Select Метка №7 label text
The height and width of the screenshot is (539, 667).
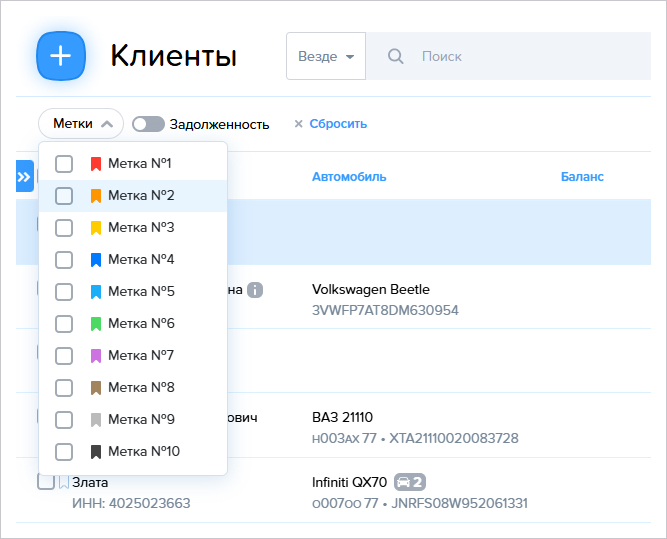pyautogui.click(x=141, y=355)
